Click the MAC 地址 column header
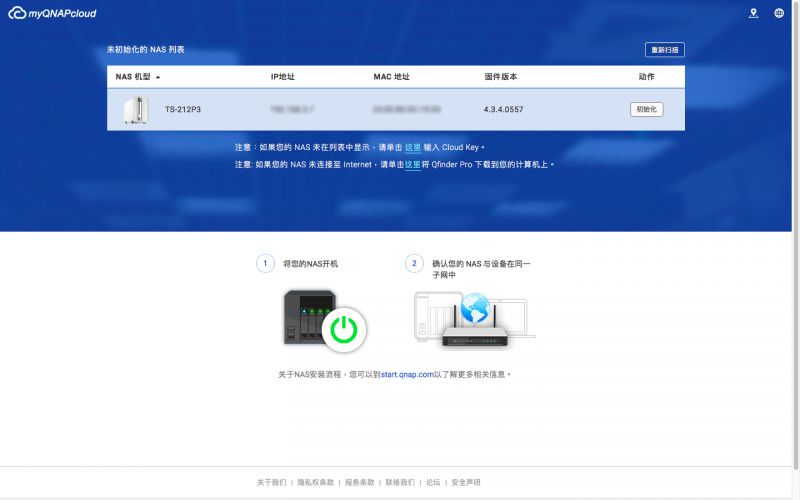Image resolution: width=800 pixels, height=500 pixels. (391, 77)
